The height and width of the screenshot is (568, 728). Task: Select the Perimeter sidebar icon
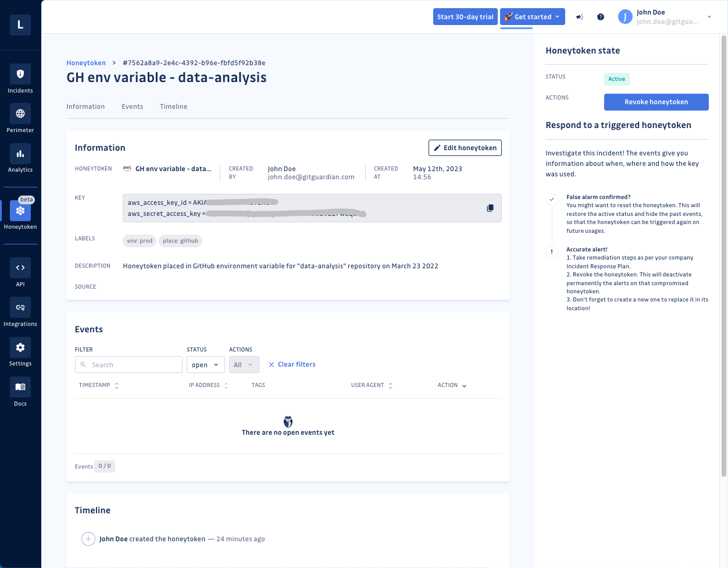click(20, 118)
